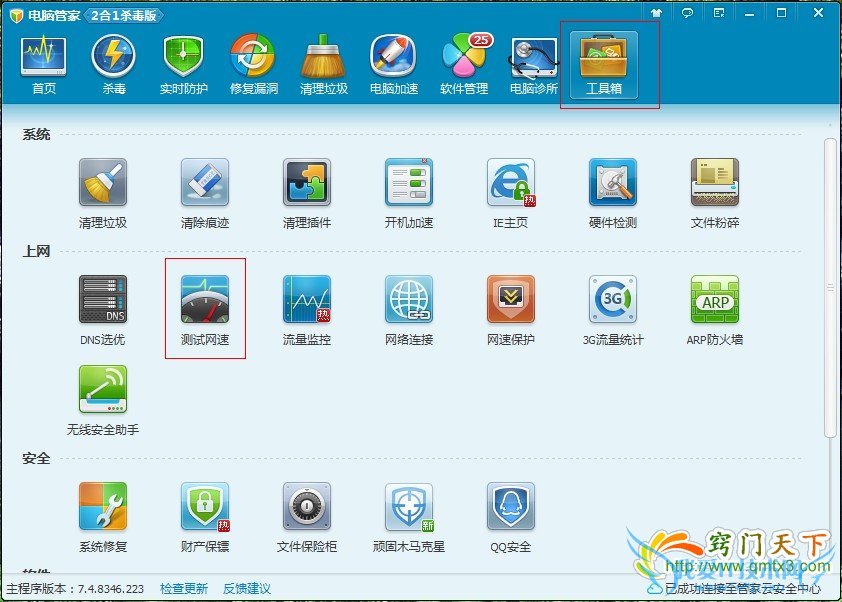Select the 电脑加速 rocket tab
Image resolution: width=842 pixels, height=602 pixels.
[394, 66]
